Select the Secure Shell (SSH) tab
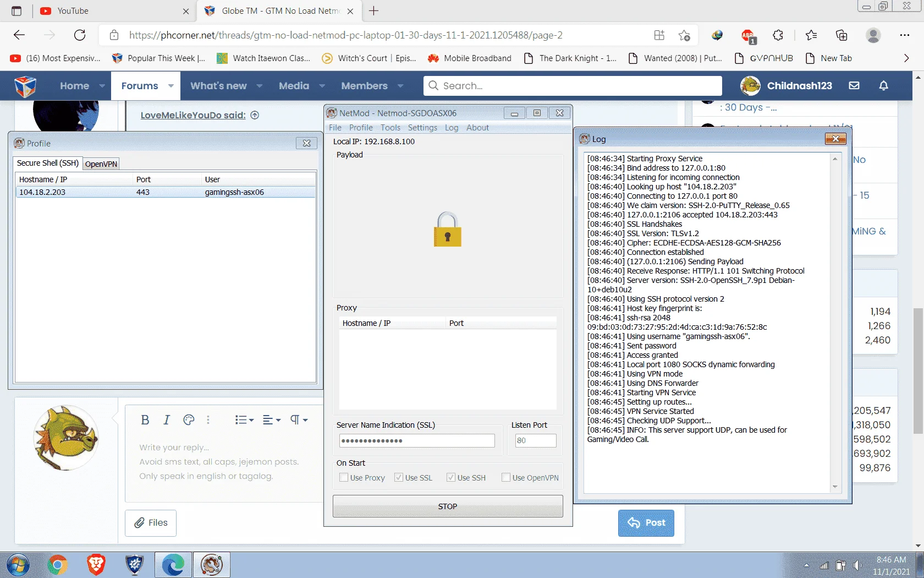This screenshot has width=924, height=578. 48,163
